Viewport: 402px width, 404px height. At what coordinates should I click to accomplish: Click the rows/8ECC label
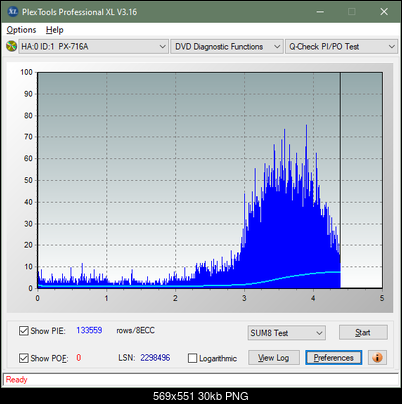135,330
